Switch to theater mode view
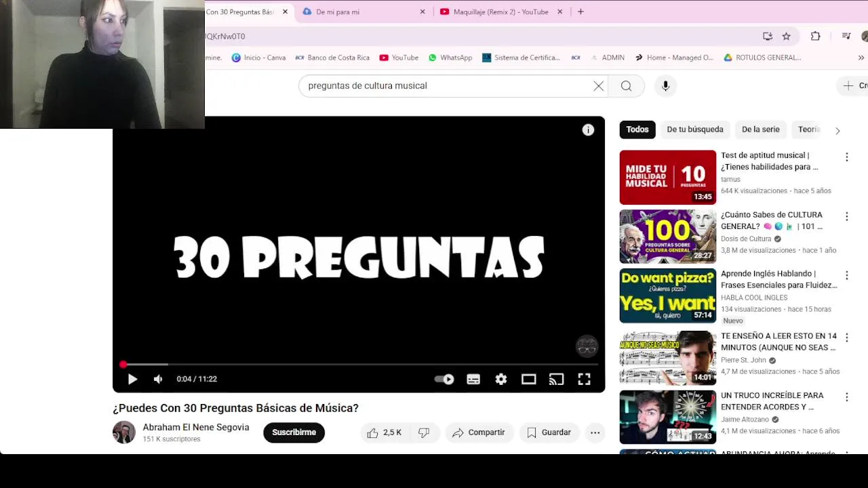 [529, 380]
